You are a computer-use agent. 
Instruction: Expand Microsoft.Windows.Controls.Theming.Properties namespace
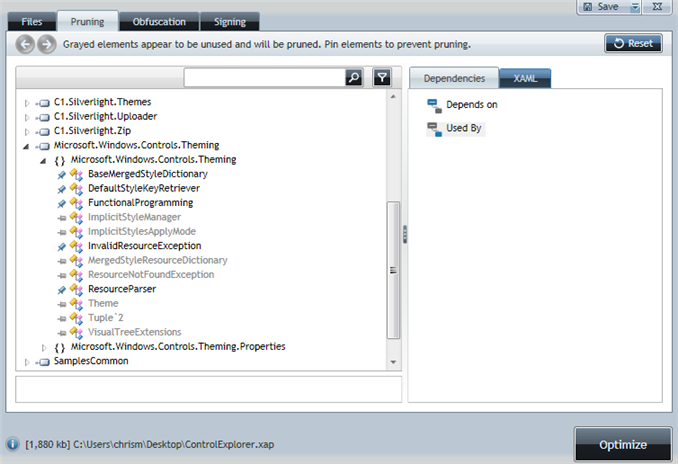[44, 348]
